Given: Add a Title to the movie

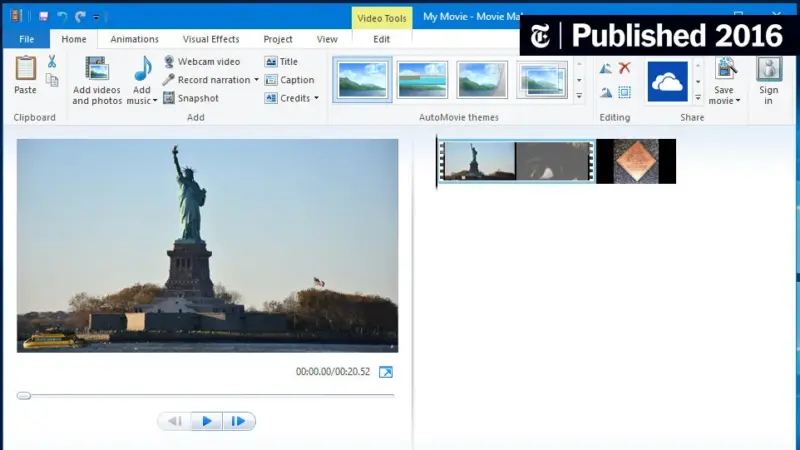Looking at the screenshot, I should 281,62.
